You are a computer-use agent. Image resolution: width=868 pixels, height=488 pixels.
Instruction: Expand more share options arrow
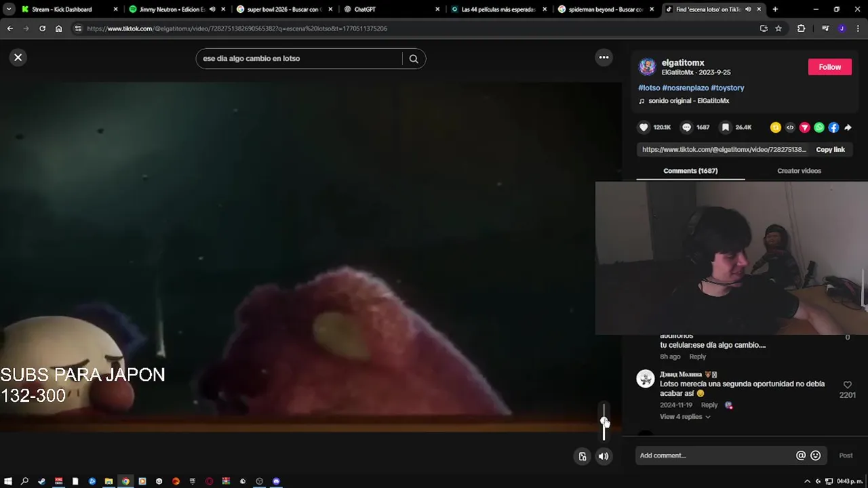coord(848,127)
